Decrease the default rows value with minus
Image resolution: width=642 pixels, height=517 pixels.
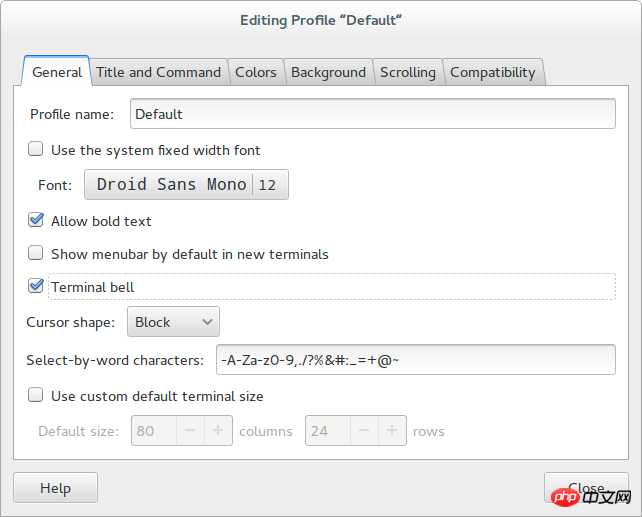point(364,431)
